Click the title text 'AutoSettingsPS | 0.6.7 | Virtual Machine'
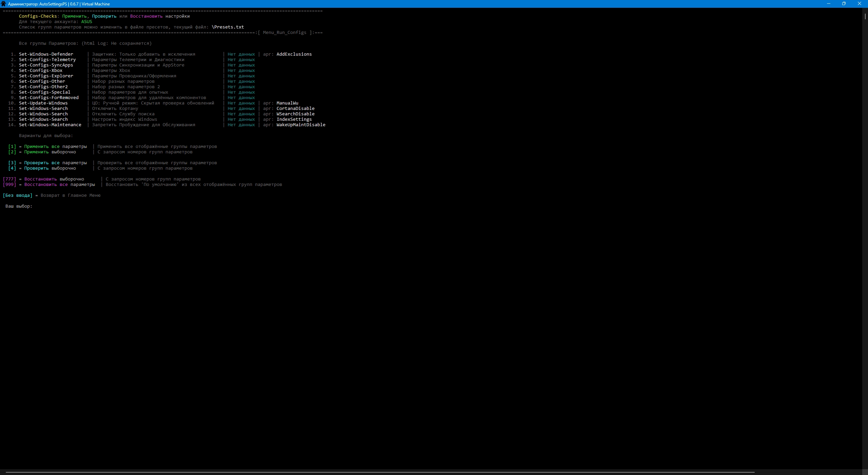This screenshot has height=475, width=868. (x=75, y=4)
